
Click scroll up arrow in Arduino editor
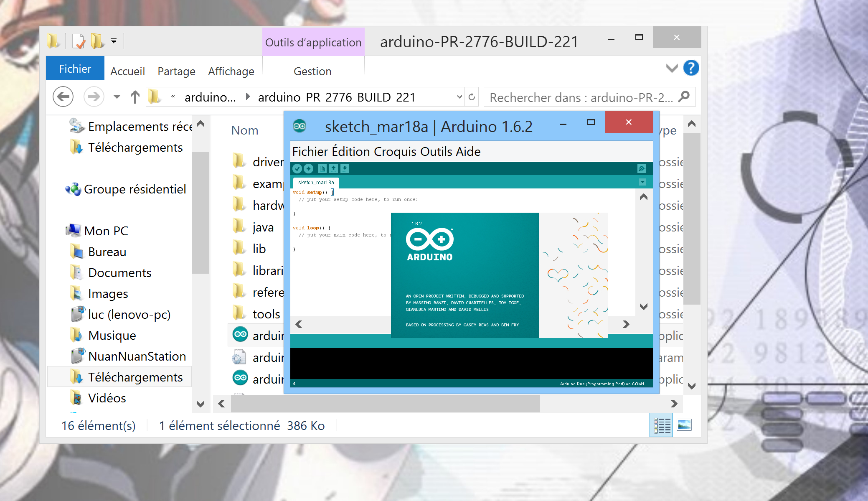[x=644, y=197]
